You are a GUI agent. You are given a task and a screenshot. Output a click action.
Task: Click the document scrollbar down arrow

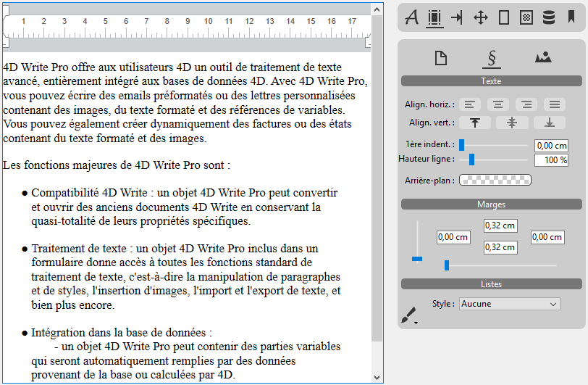click(377, 378)
